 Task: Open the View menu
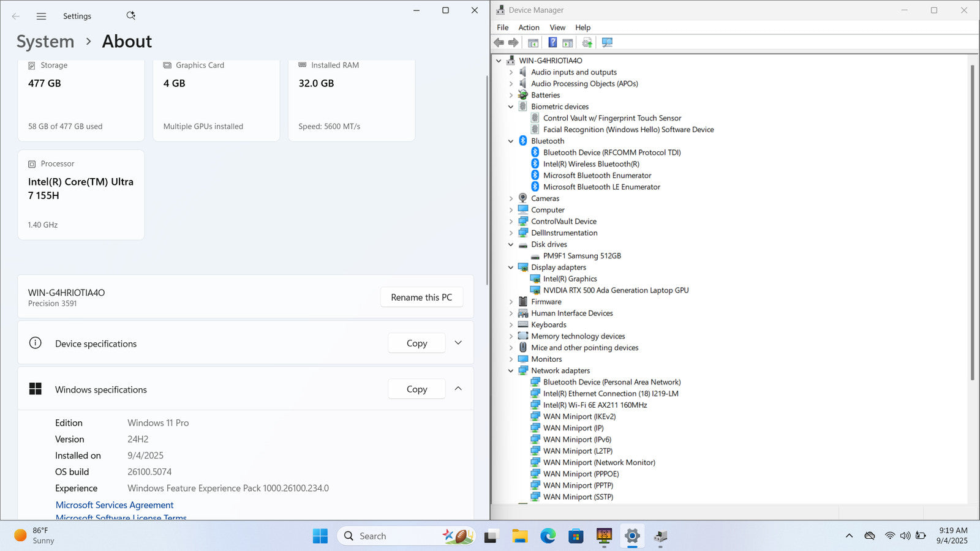557,28
